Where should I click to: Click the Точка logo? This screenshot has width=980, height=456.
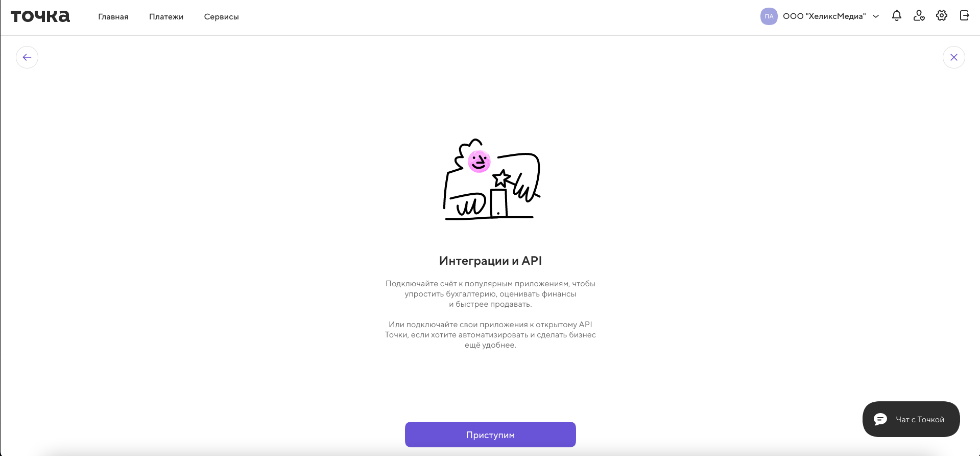tap(40, 16)
